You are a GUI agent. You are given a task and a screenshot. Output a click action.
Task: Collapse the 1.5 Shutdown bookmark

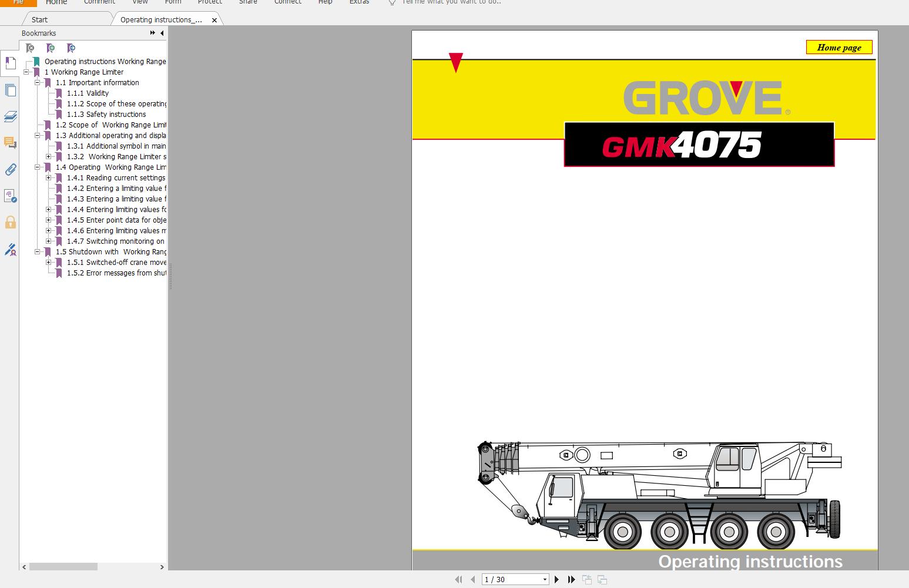coord(38,252)
